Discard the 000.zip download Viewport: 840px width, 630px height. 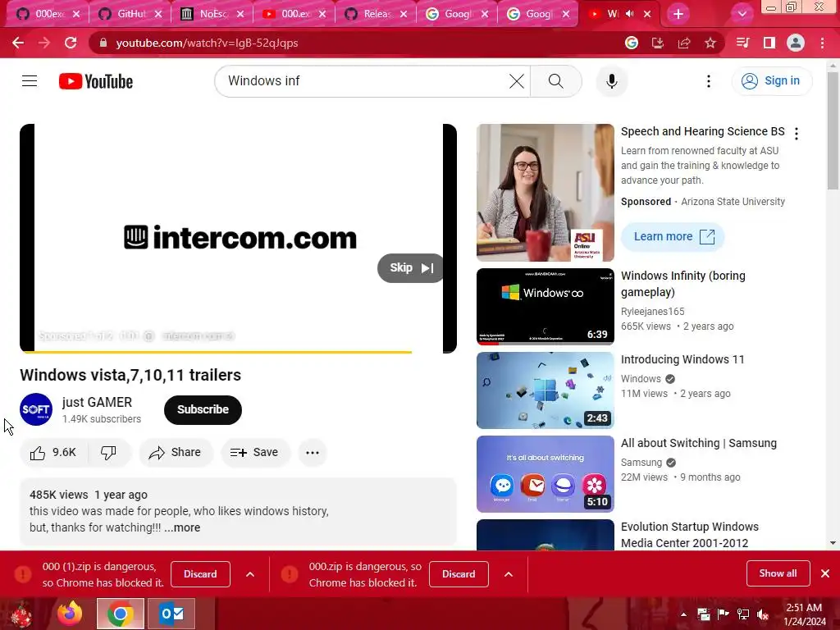459,574
